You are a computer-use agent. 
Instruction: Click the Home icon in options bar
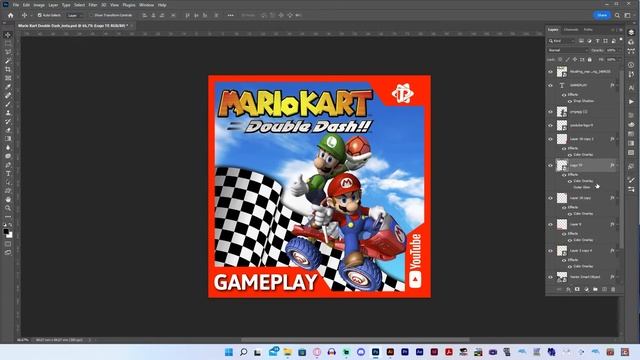(x=11, y=15)
